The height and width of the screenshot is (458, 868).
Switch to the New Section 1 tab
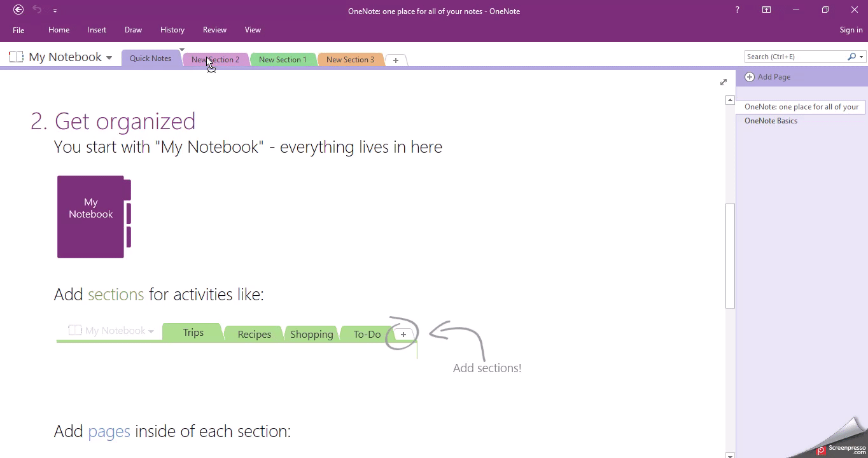point(283,59)
